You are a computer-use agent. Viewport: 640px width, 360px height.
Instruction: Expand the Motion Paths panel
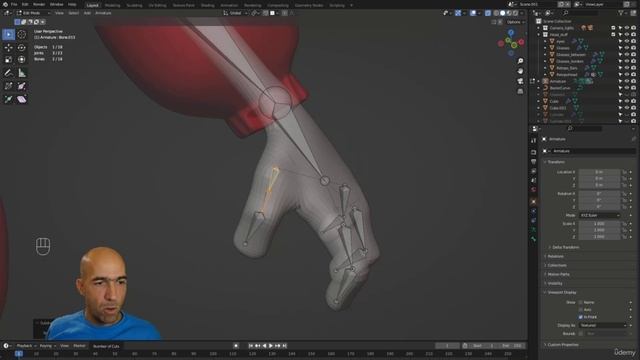[x=558, y=274]
